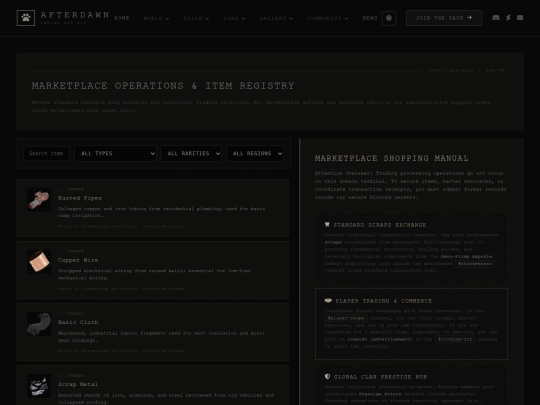This screenshot has width=540, height=405.
Task: Expand the Gallery menu dropdown
Action: 276,18
